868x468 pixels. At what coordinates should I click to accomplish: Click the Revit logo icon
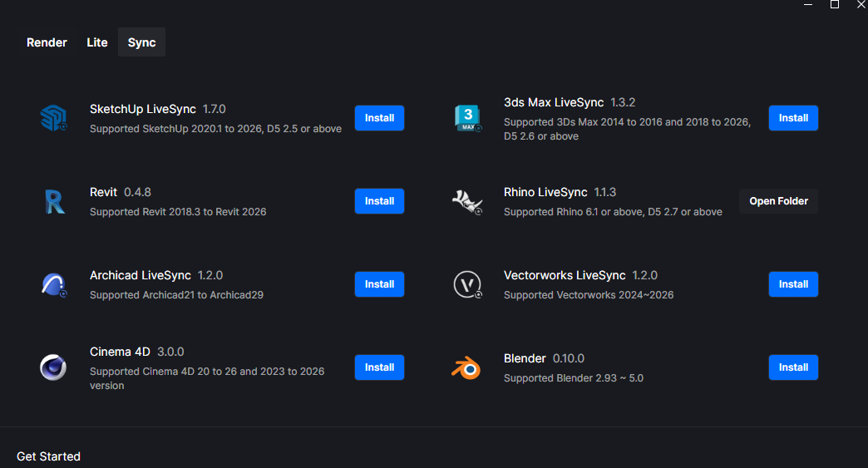[53, 201]
